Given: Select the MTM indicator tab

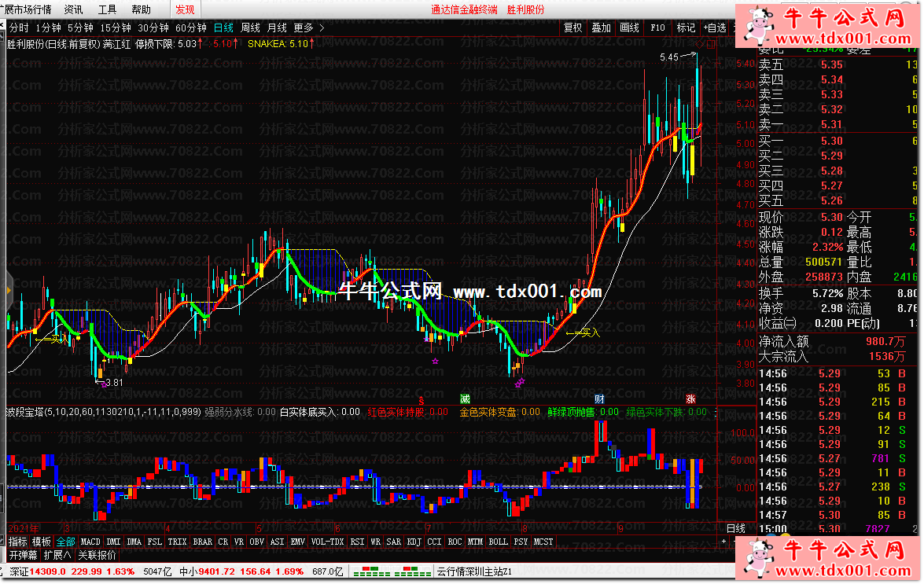Looking at the screenshot, I should (x=475, y=542).
